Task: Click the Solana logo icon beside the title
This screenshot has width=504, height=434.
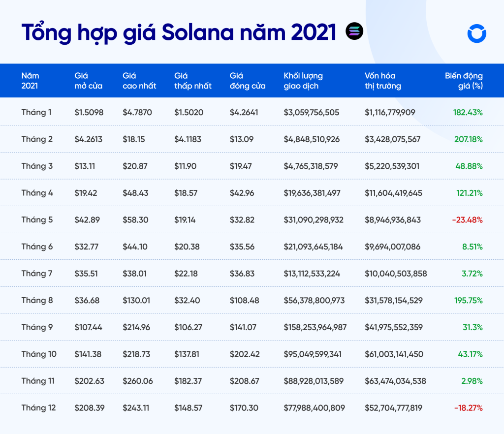Action: coord(354,31)
